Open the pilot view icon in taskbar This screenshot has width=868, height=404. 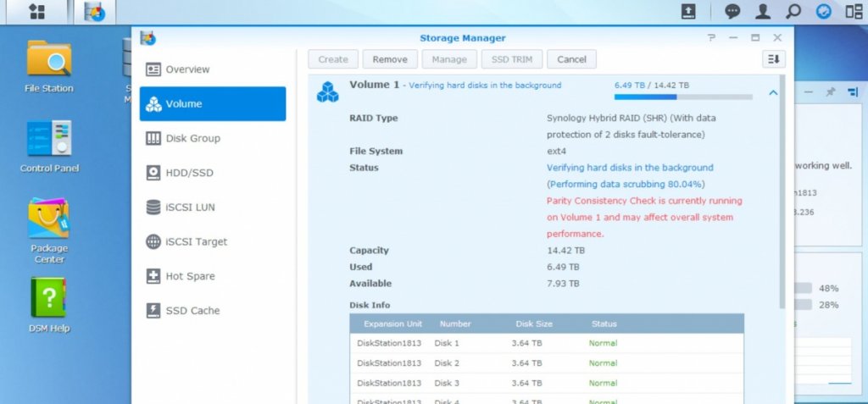coord(824,12)
